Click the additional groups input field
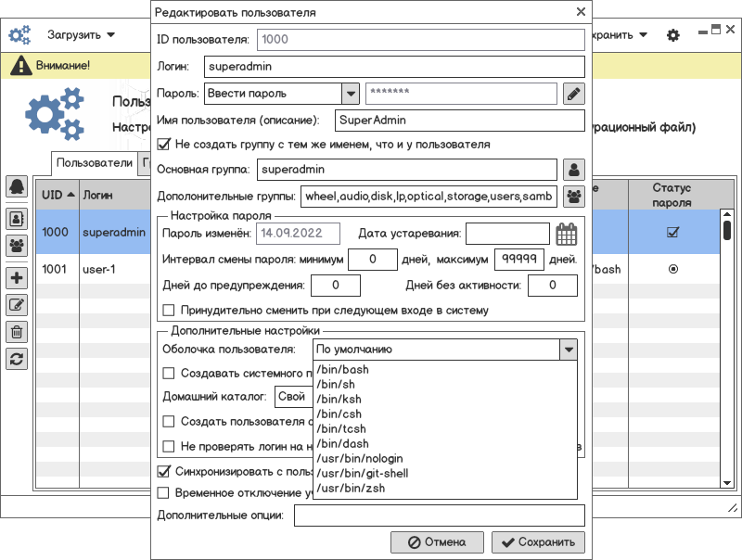Screen dimensions: 742x560 [429, 197]
